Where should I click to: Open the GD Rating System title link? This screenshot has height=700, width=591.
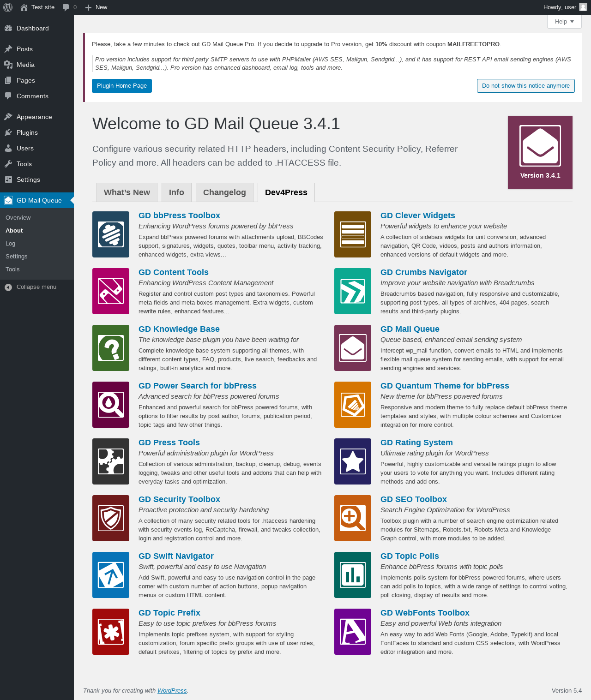(416, 443)
